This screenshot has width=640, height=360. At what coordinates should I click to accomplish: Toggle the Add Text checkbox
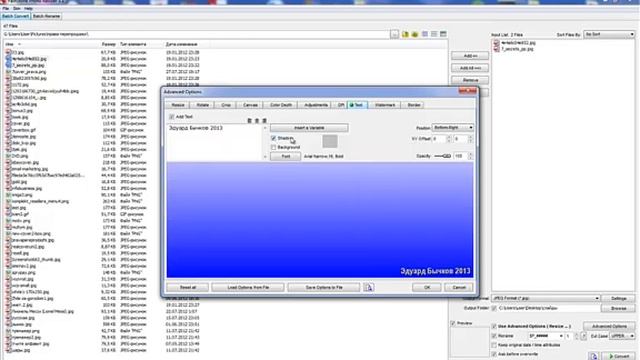(x=171, y=117)
